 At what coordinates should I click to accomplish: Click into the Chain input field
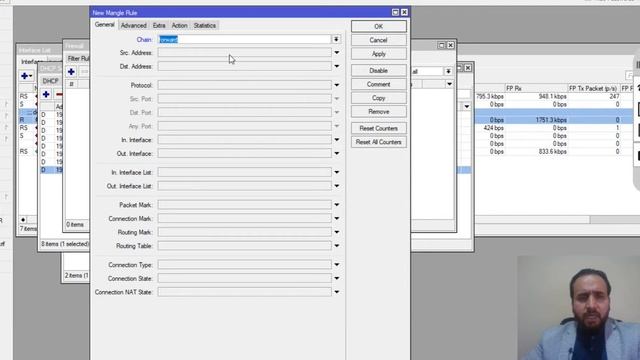[x=244, y=39]
